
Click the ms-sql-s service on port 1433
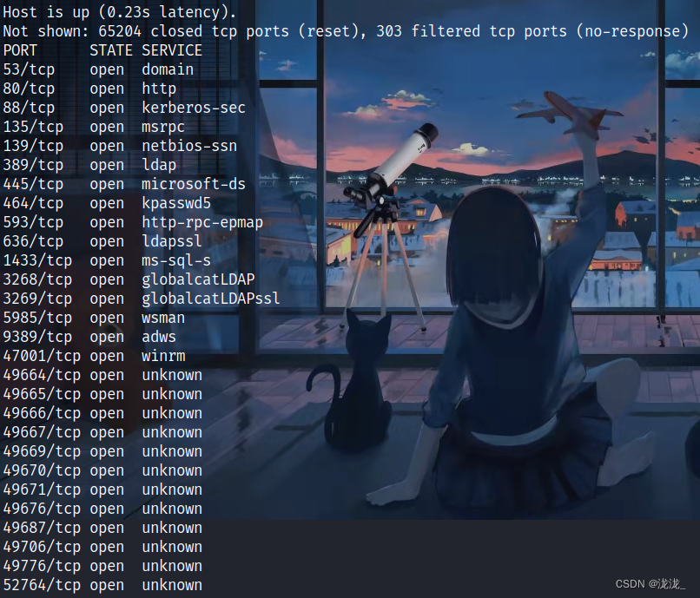coord(176,260)
